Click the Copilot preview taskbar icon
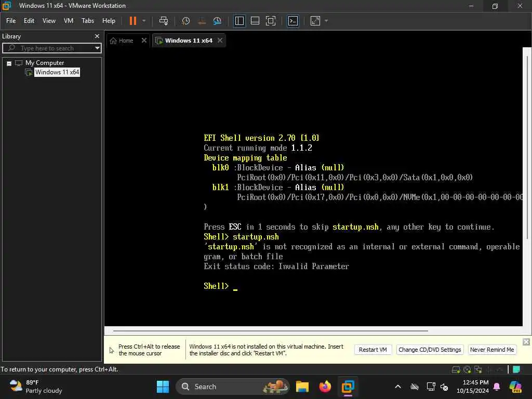Image resolution: width=532 pixels, height=399 pixels. click(515, 387)
